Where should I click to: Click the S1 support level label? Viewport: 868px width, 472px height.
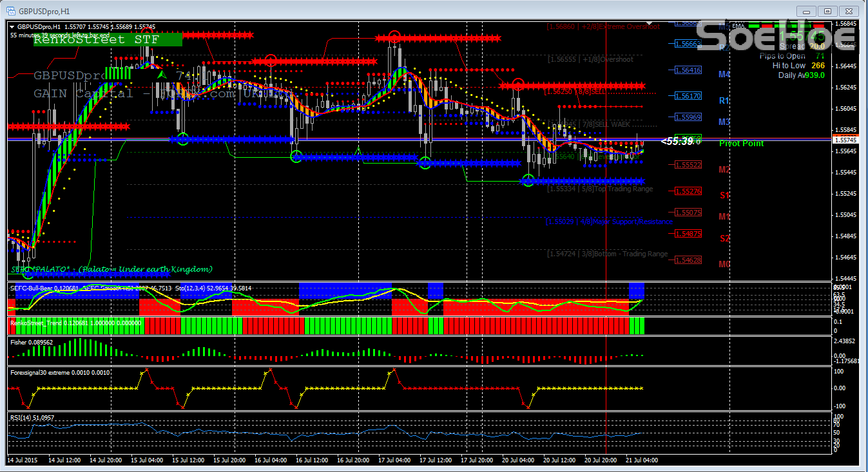[724, 194]
